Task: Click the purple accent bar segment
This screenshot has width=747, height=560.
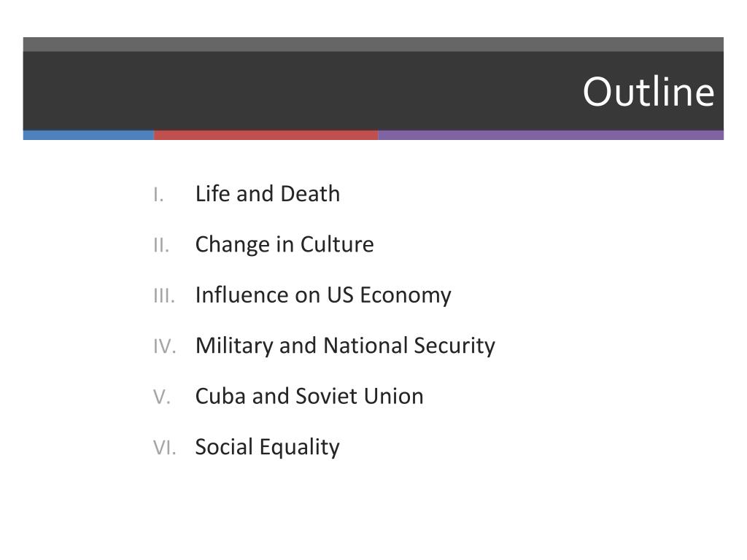Action: 551,135
